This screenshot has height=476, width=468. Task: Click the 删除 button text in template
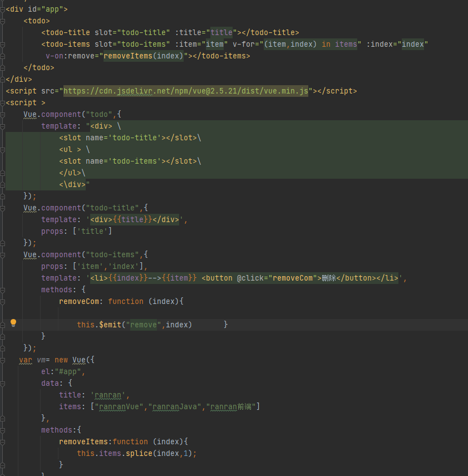tap(329, 278)
